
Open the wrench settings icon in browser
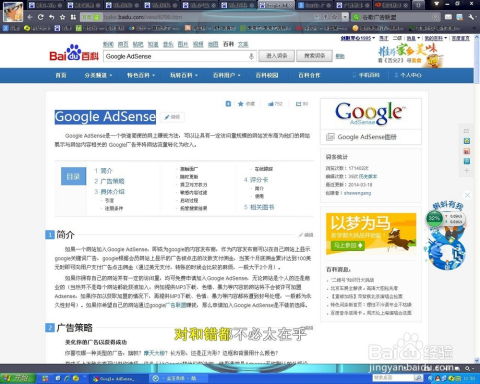coord(471,17)
